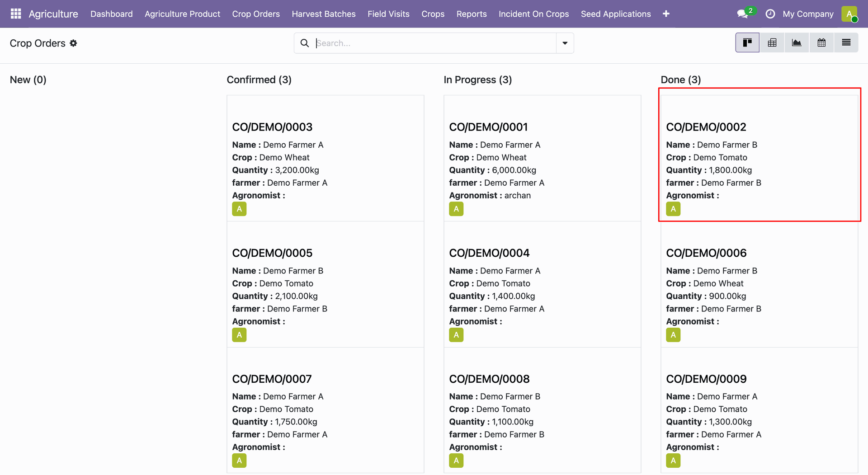Open the Agriculture Product menu
Viewport: 868px width, 475px height.
click(183, 14)
